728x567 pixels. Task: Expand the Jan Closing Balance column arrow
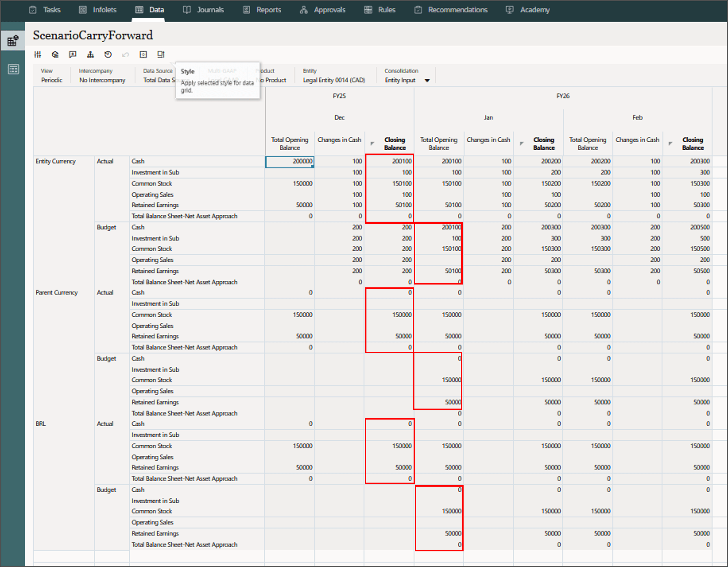[521, 143]
